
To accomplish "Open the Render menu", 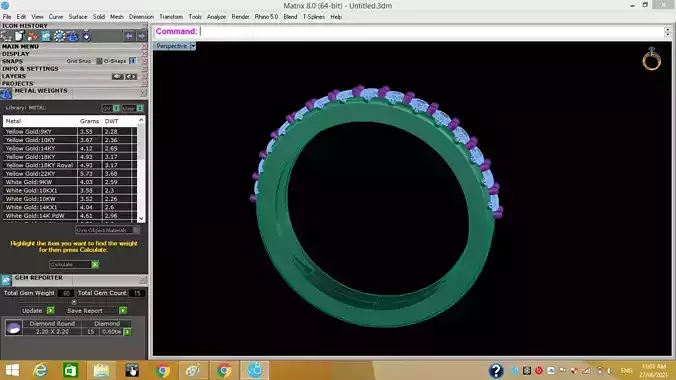I will [x=240, y=17].
